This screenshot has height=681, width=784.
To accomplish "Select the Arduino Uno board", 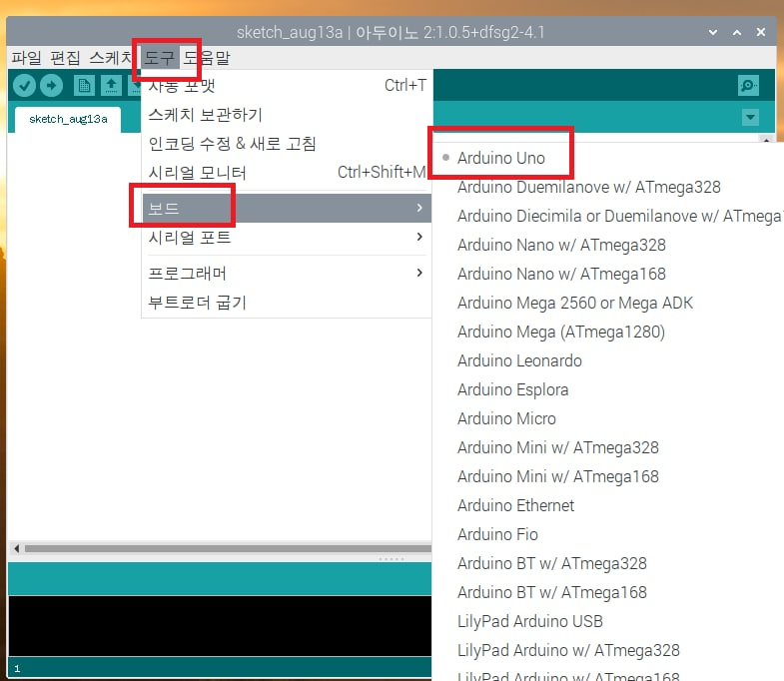I will 608,158.
